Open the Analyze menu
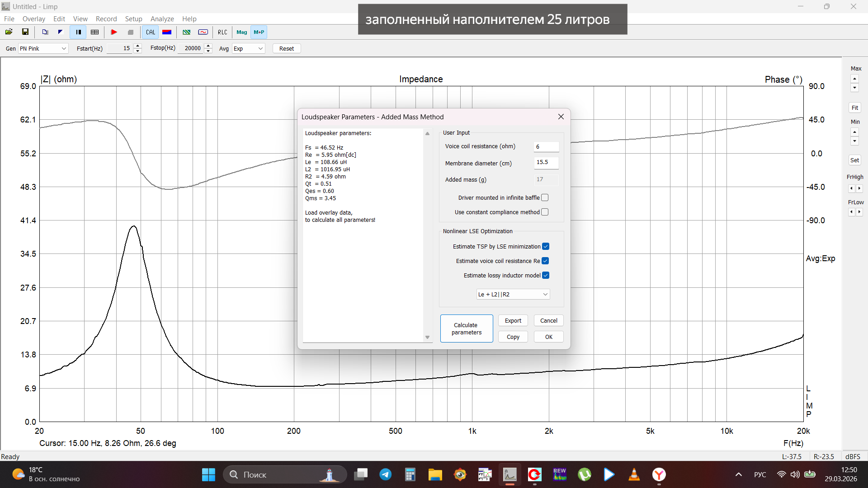This screenshot has width=868, height=488. 162,19
